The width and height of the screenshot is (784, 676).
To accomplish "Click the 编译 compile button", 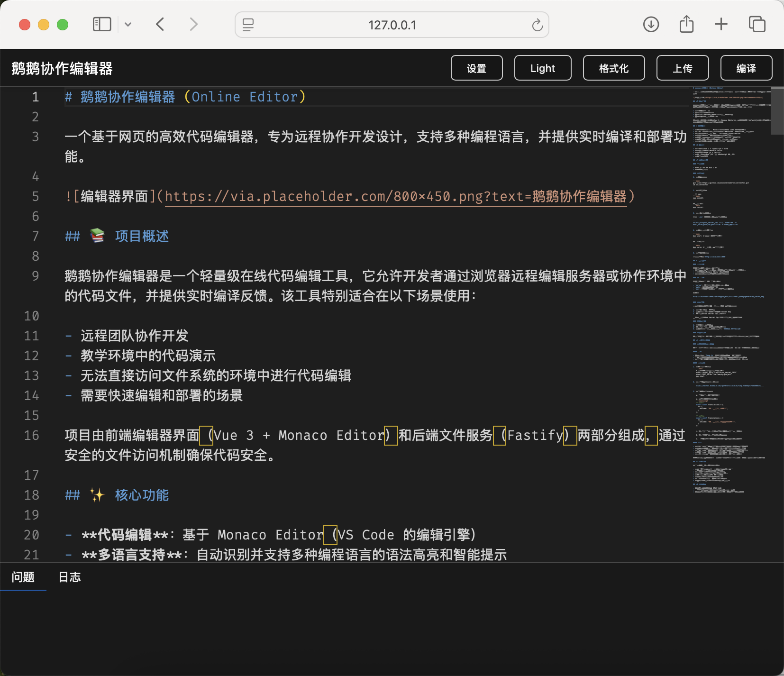I will tap(746, 68).
